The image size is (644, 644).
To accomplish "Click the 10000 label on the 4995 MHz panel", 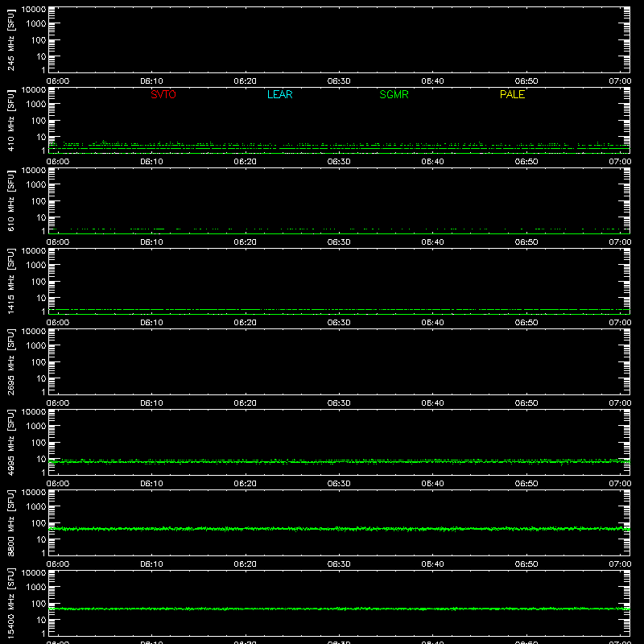I will [34, 412].
